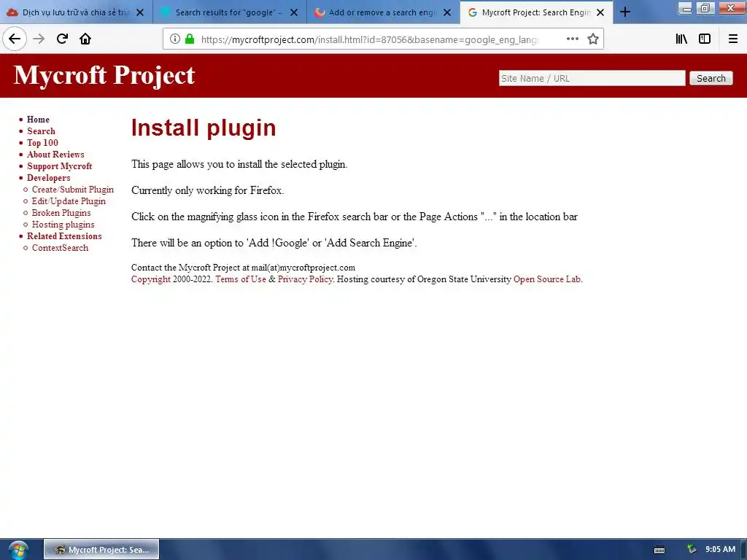Restore down the Firefox window
Image resolution: width=747 pixels, height=560 pixels.
[705, 8]
